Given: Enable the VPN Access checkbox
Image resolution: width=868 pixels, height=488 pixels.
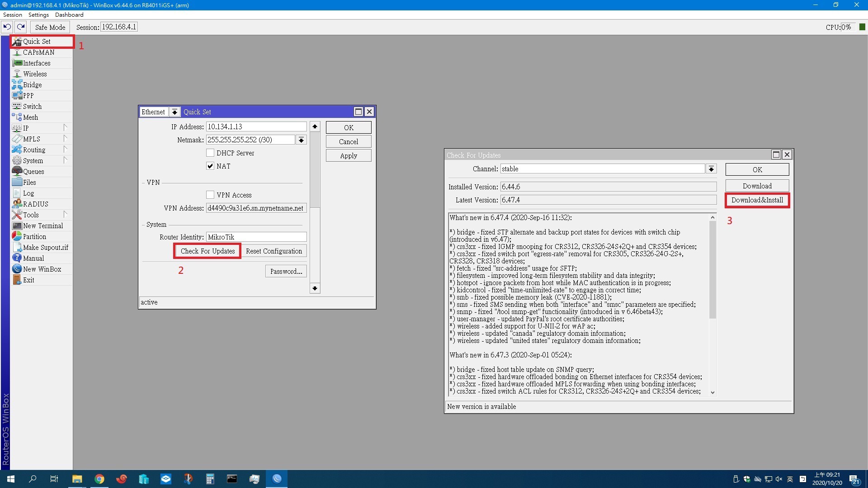Looking at the screenshot, I should pos(210,195).
